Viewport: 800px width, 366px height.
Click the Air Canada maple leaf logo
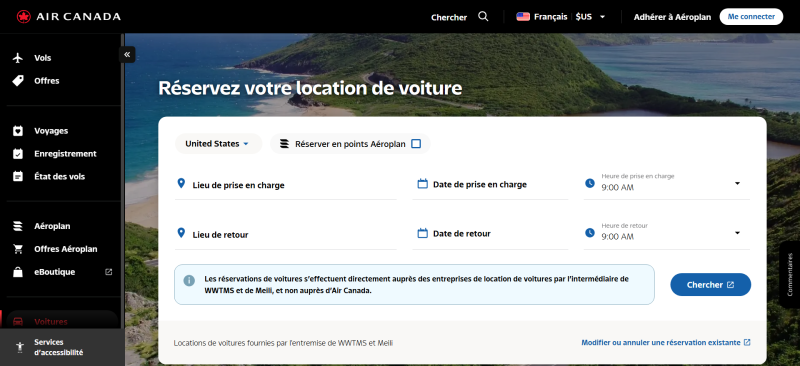pos(23,17)
